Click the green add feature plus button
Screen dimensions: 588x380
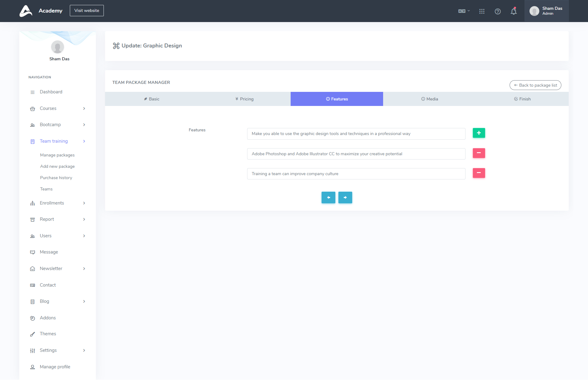pos(479,133)
